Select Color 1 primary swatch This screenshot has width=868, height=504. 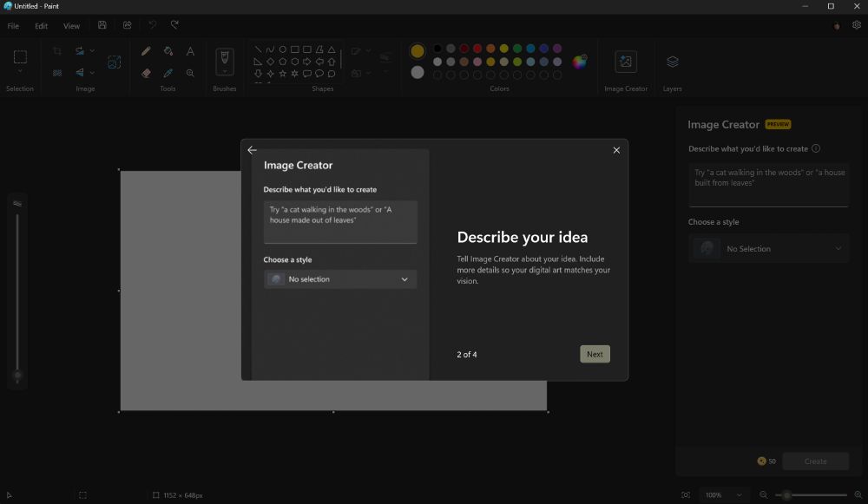click(x=418, y=51)
